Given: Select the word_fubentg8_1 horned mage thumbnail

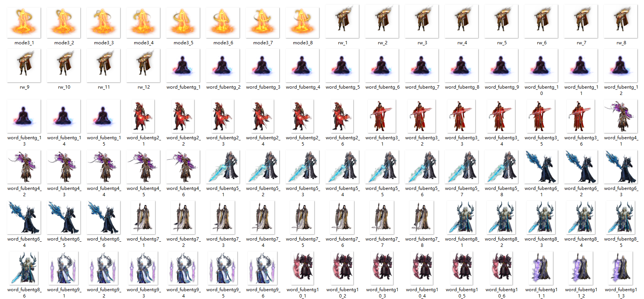Looking at the screenshot, I should click(x=462, y=217).
